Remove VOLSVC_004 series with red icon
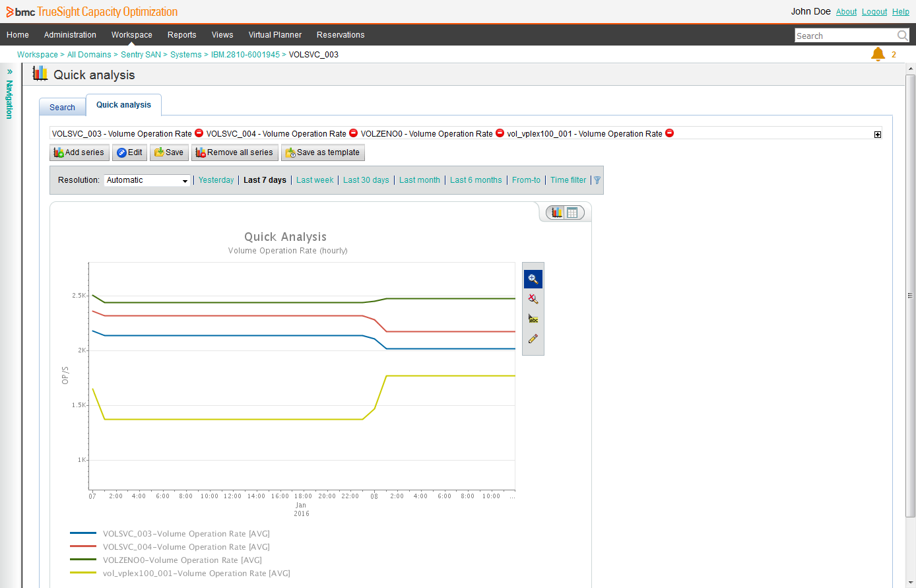The width and height of the screenshot is (916, 588). (353, 133)
